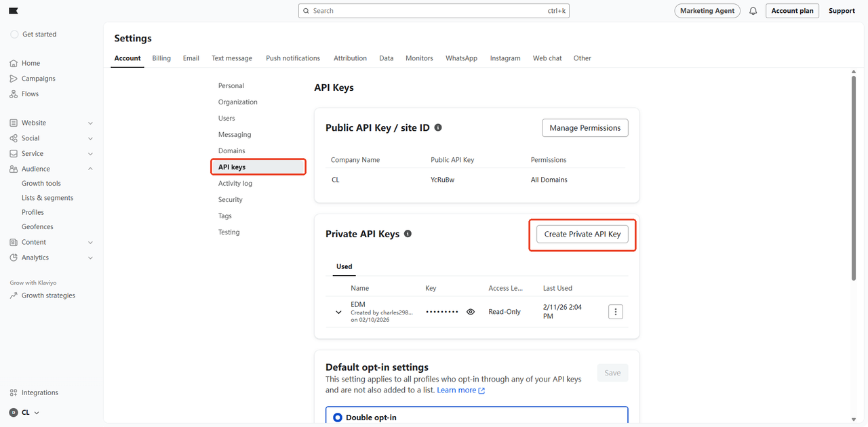Click the Get started progress circle
Screen dimensions: 868x427
(14, 35)
